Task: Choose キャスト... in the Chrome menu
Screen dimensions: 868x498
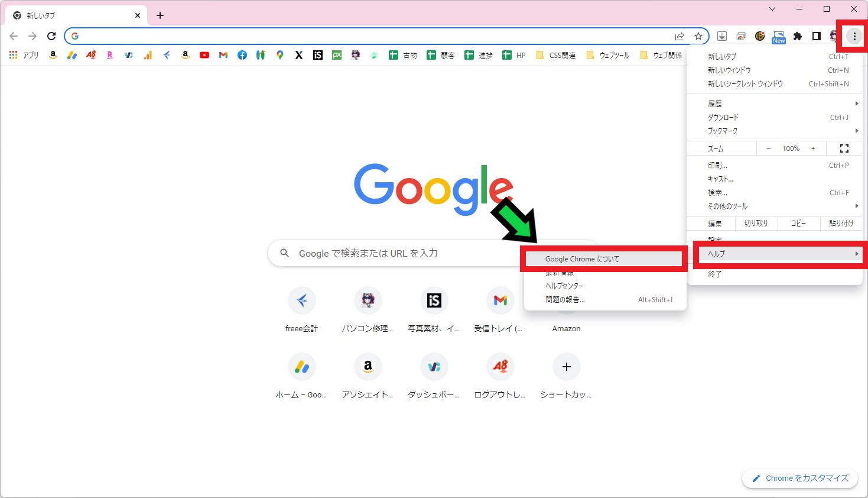Action: (x=775, y=179)
